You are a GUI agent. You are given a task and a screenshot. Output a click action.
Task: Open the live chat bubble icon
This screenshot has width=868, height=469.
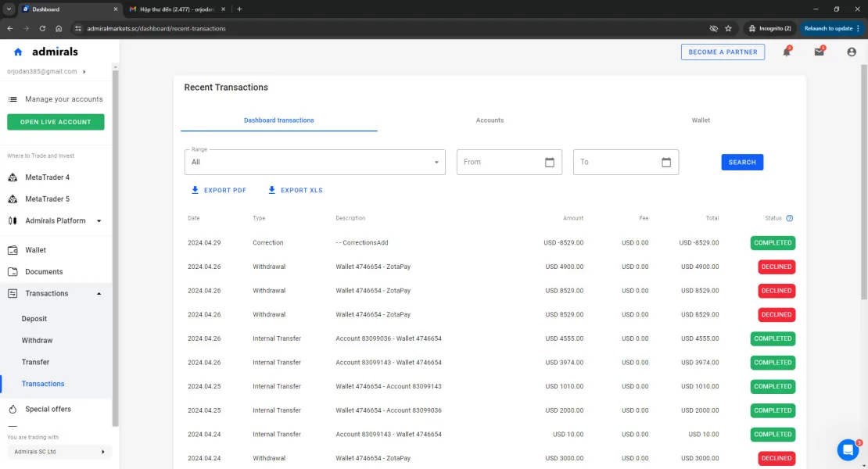[x=848, y=450]
